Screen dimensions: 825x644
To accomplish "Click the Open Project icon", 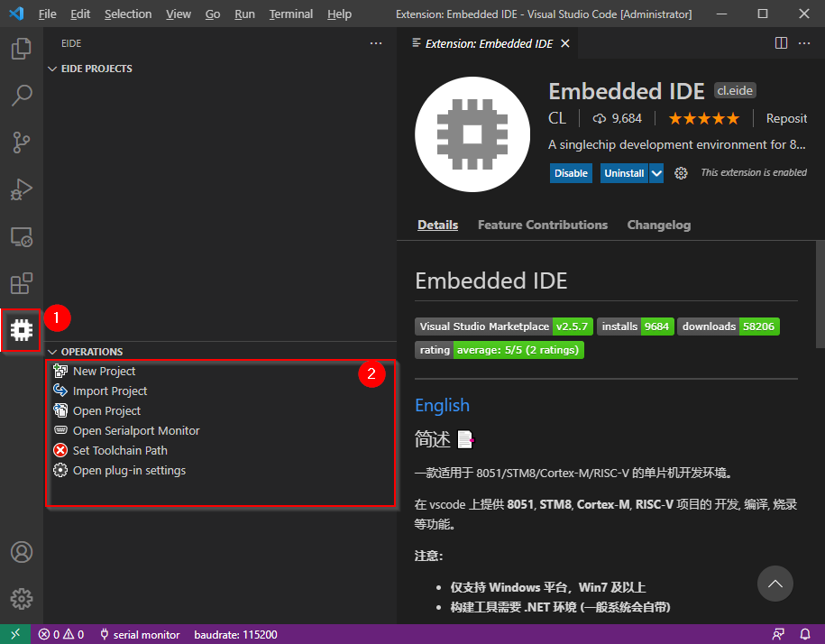I will (60, 410).
